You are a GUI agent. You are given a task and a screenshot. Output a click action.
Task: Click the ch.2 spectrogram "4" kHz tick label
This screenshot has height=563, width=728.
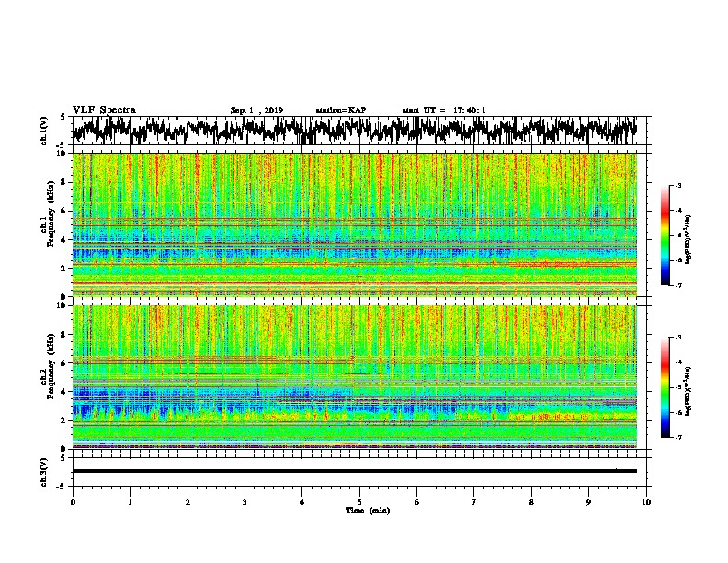point(64,392)
